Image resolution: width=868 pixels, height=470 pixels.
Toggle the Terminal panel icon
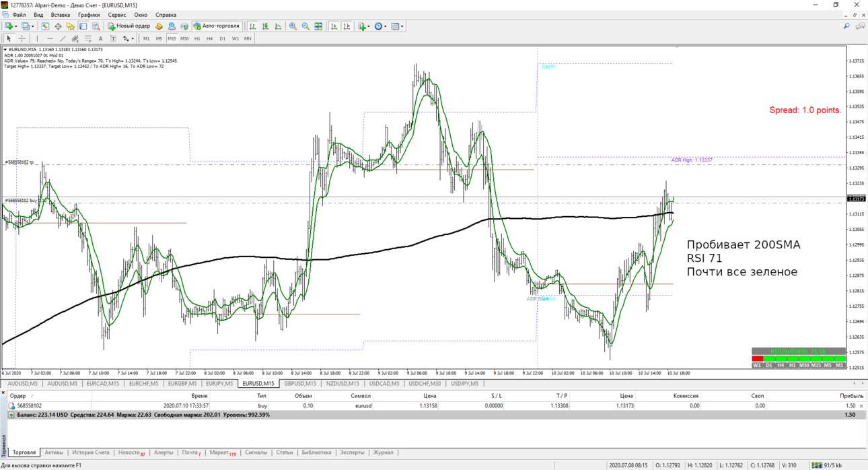83,26
